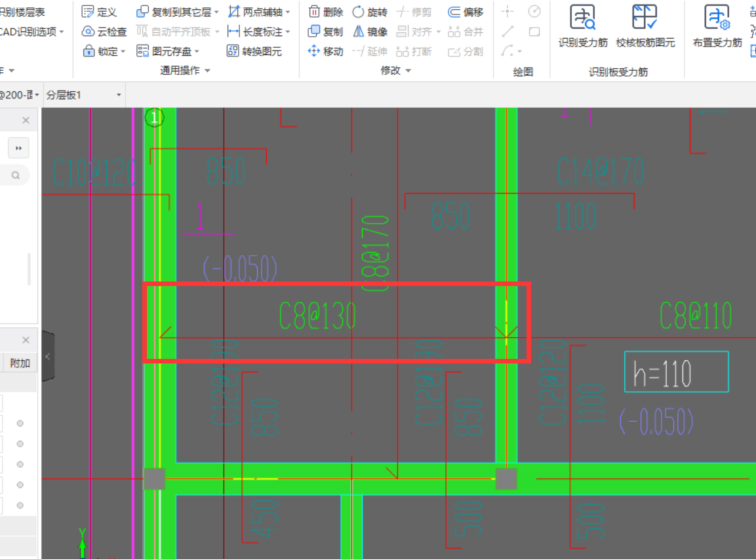This screenshot has width=756, height=559.
Task: Run 云检查 cloud check
Action: click(x=104, y=31)
